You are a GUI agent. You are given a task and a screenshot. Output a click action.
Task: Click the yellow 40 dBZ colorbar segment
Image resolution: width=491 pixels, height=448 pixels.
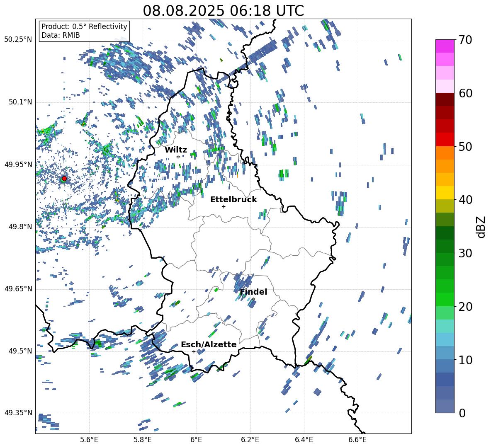pyautogui.click(x=445, y=193)
